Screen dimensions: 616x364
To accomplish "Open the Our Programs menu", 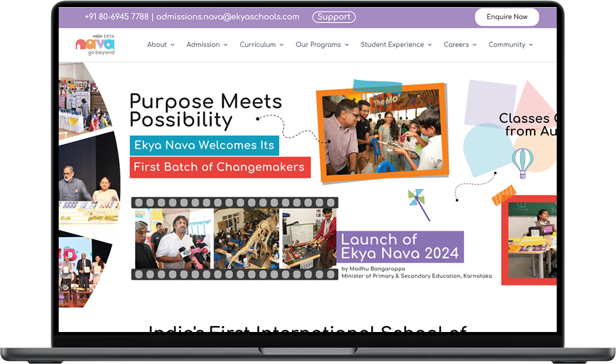I will [x=322, y=44].
